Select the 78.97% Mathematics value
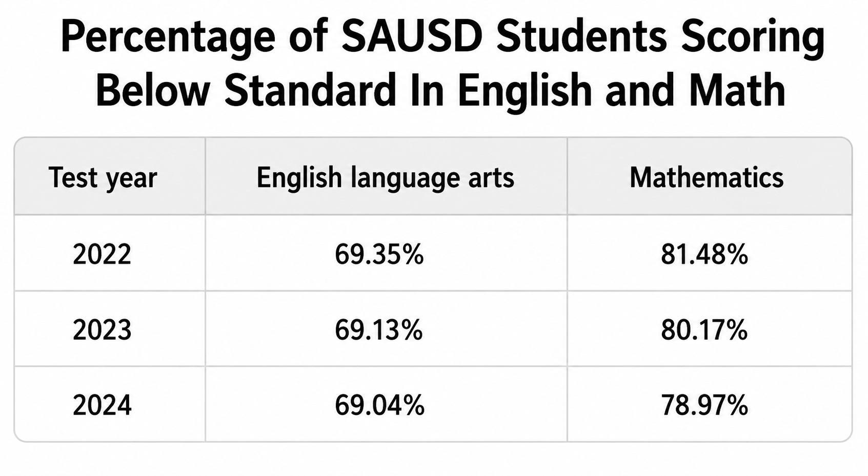This screenshot has width=868, height=476. (x=704, y=405)
